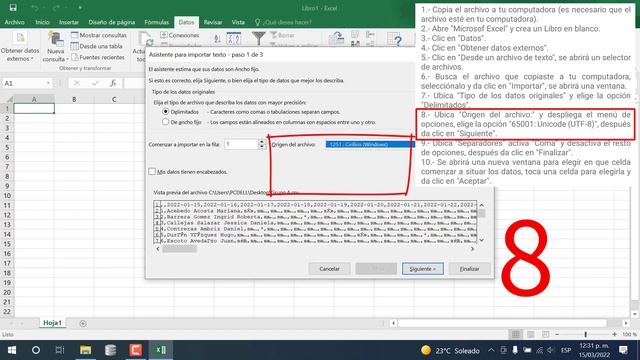Switch to Normal view in status bar
Viewport: 640px width, 360px height.
click(x=516, y=335)
